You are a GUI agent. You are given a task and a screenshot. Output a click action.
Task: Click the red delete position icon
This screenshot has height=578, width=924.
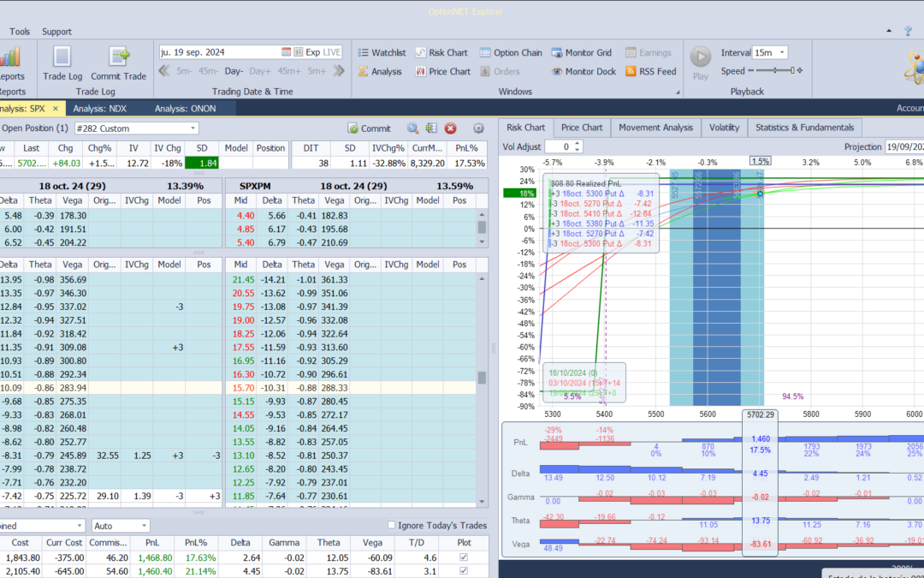click(x=451, y=128)
